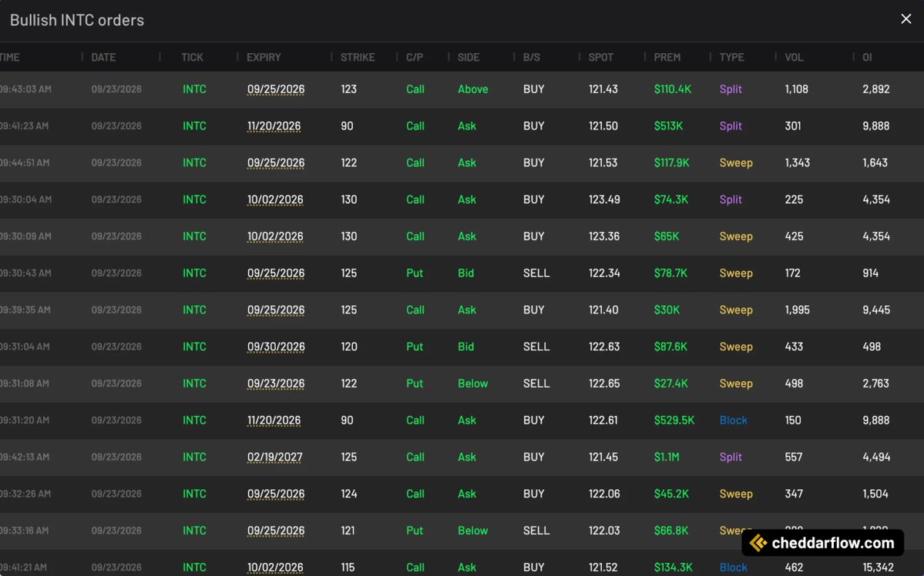Sort by the PREM column header
Screen dimensions: 924x576
click(667, 57)
